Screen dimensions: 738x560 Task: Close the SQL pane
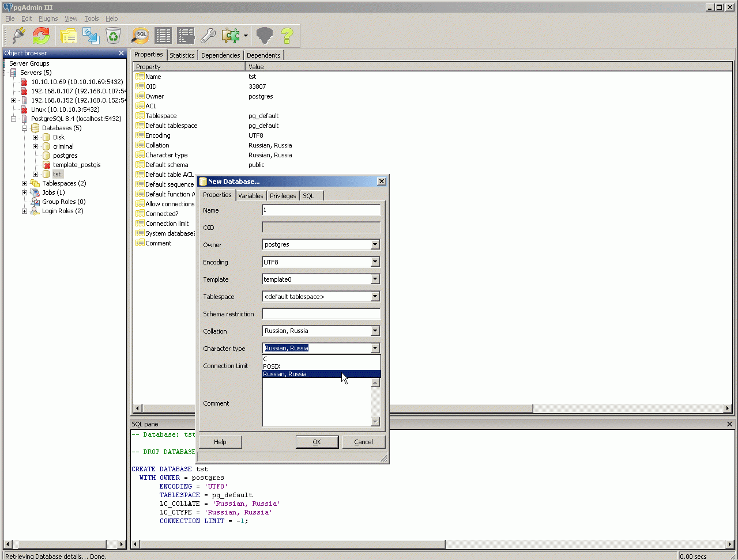tap(729, 424)
